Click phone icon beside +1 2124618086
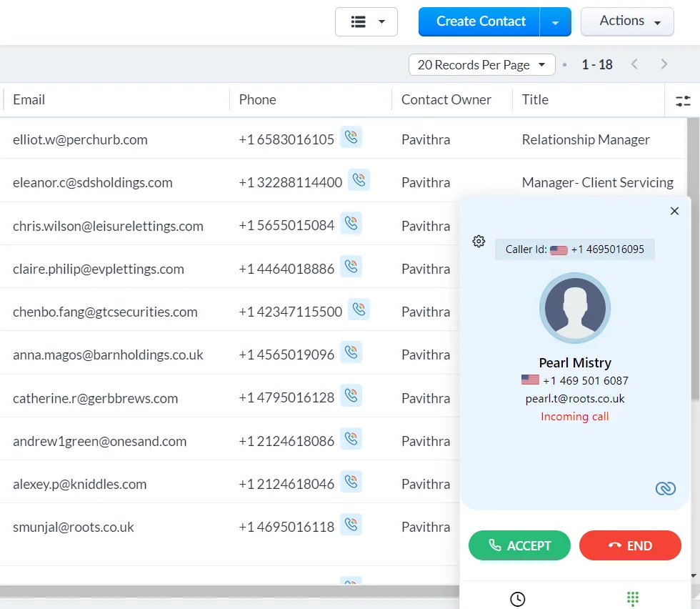 click(x=351, y=439)
